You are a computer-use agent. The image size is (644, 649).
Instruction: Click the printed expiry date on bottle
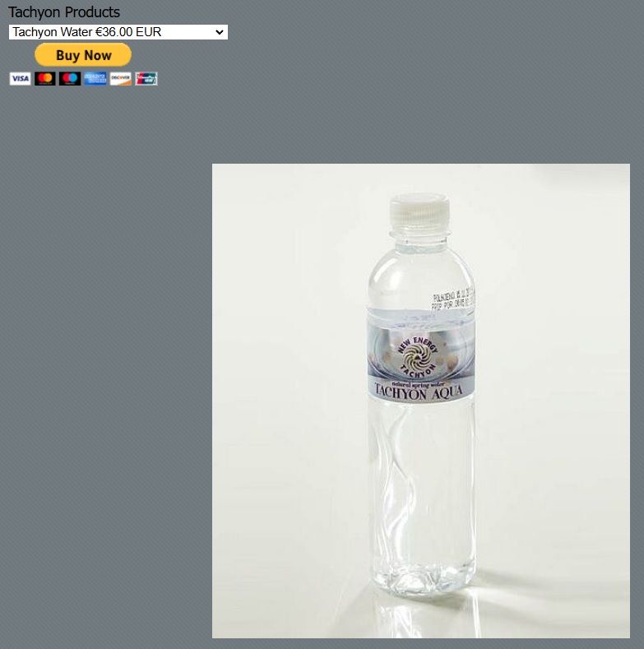pos(453,300)
